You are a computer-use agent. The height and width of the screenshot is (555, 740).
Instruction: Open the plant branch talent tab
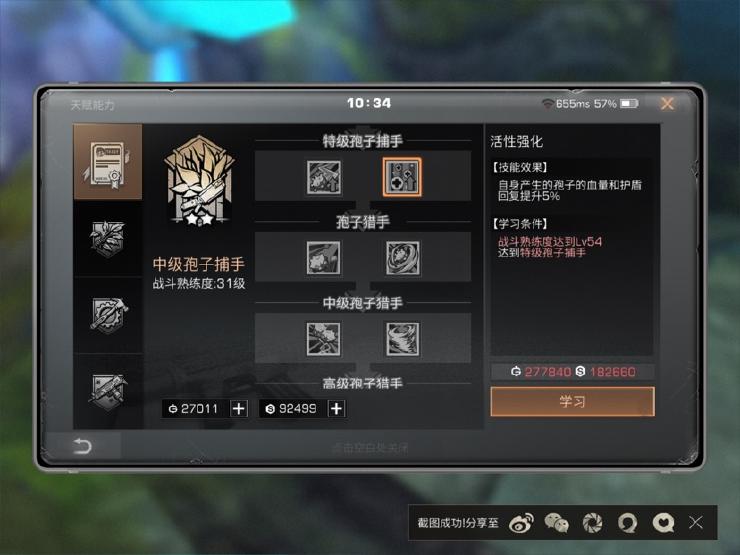coord(108,239)
